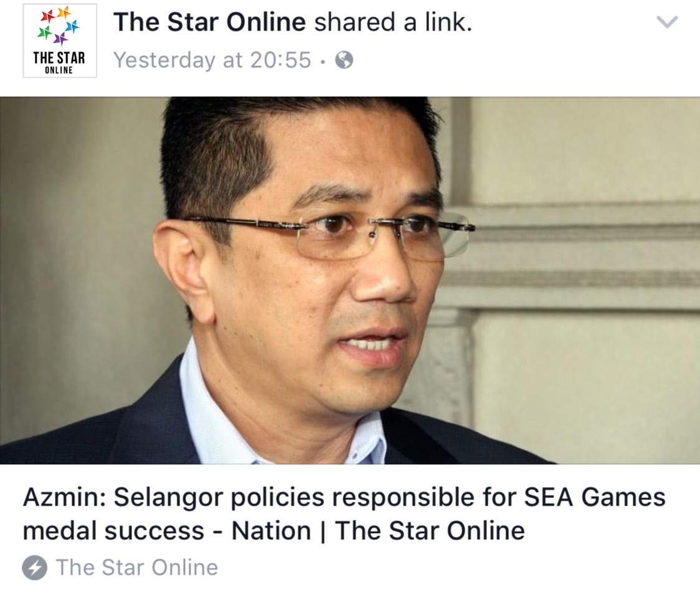Click the 'shared a link.' text

click(394, 22)
